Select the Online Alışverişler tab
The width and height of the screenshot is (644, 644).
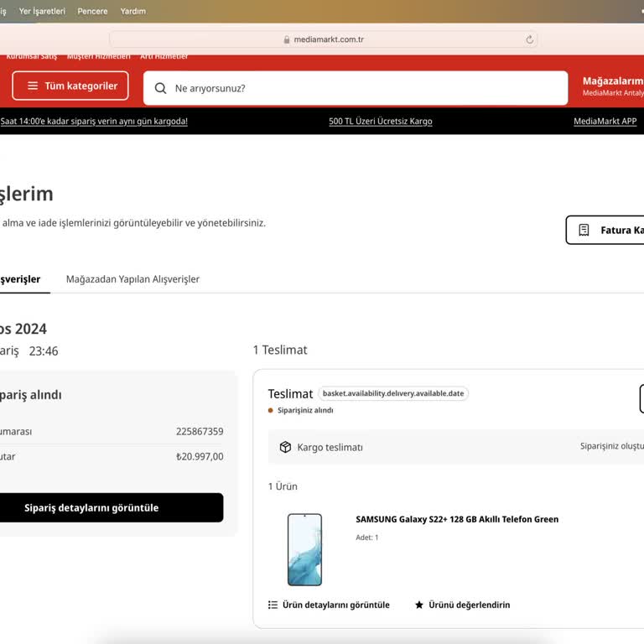20,279
